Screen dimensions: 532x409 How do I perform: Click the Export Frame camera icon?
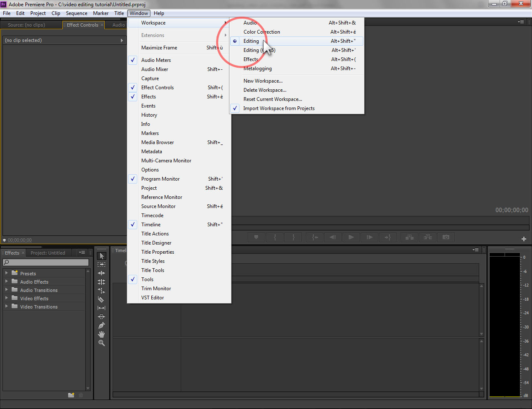tap(446, 237)
